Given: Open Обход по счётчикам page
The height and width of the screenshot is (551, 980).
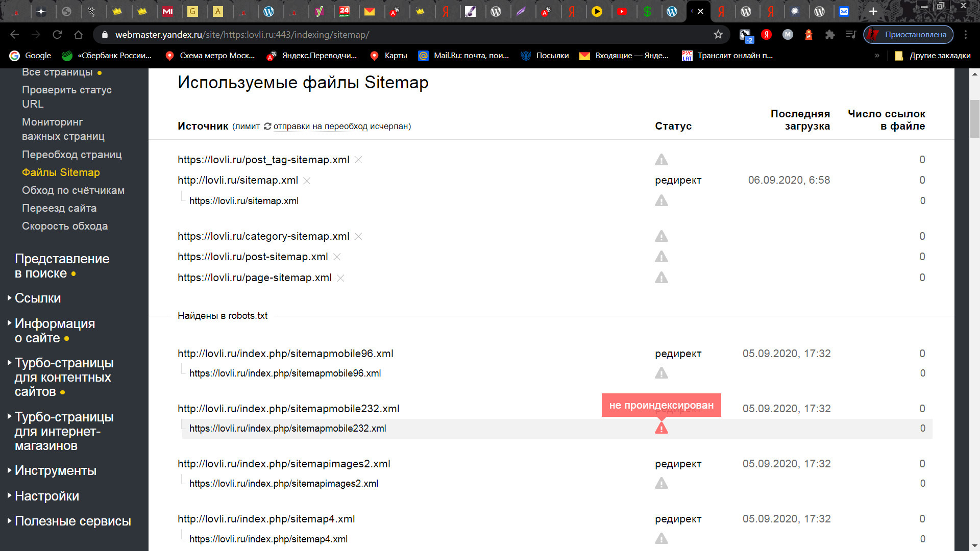Looking at the screenshot, I should coord(73,190).
